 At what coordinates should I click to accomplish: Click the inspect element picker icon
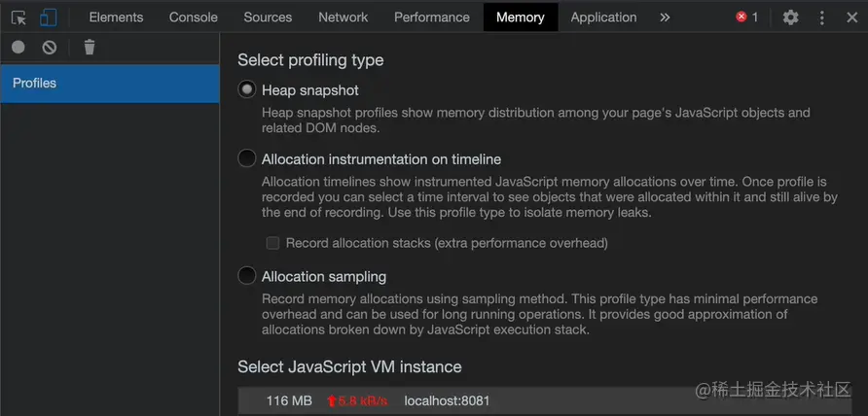(18, 17)
